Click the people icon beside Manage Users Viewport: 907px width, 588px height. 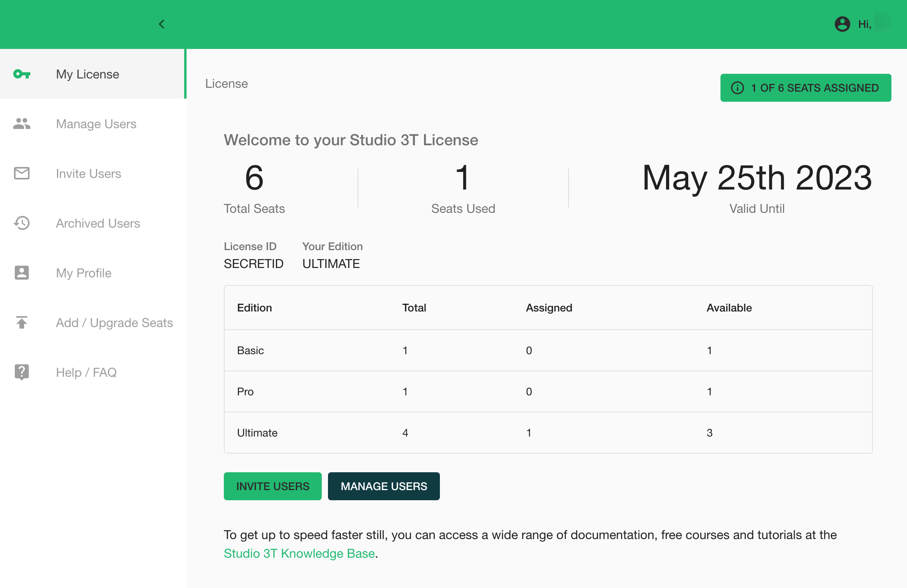[21, 124]
